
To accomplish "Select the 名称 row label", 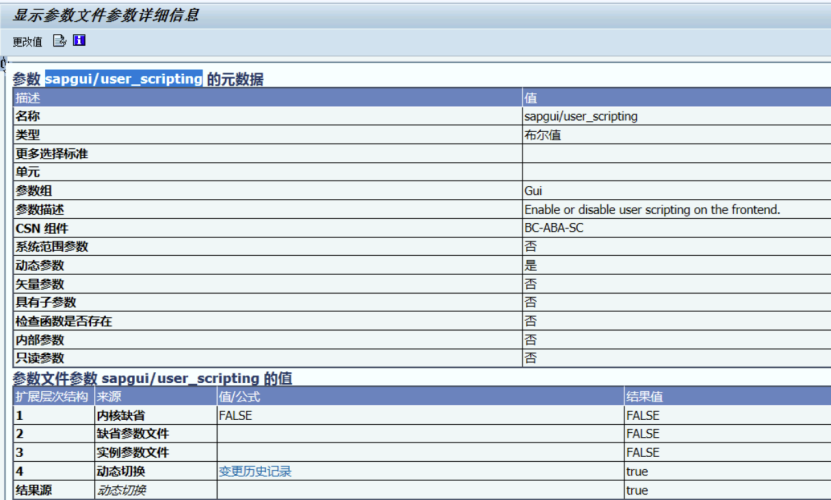I will (x=28, y=116).
